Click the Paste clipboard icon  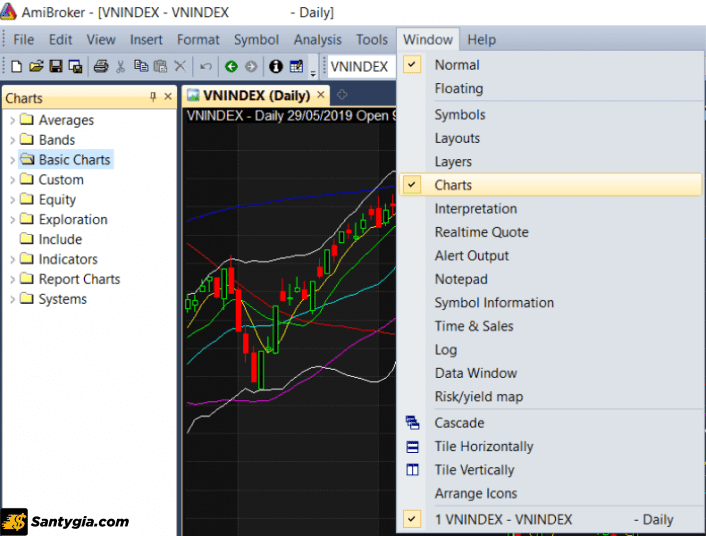[x=160, y=67]
